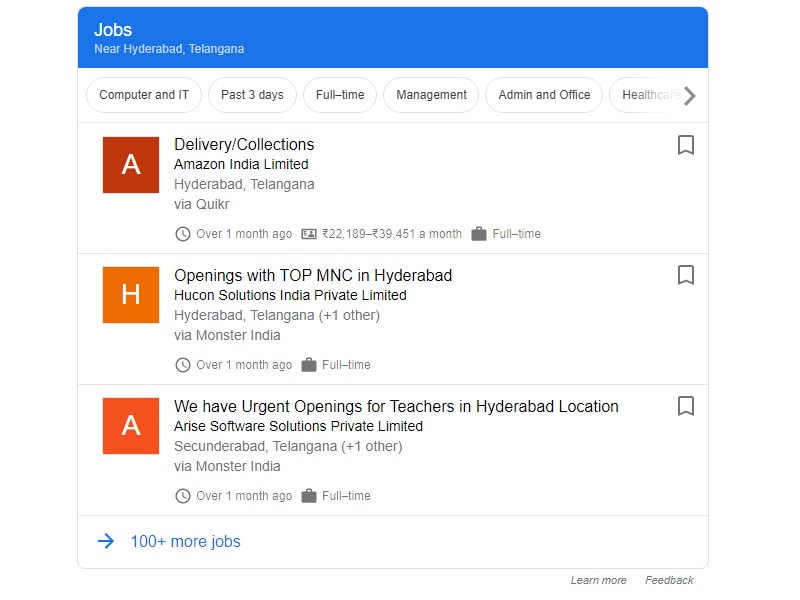Click salary icon on Delivery/Collections job
The width and height of the screenshot is (800, 600).
point(309,234)
